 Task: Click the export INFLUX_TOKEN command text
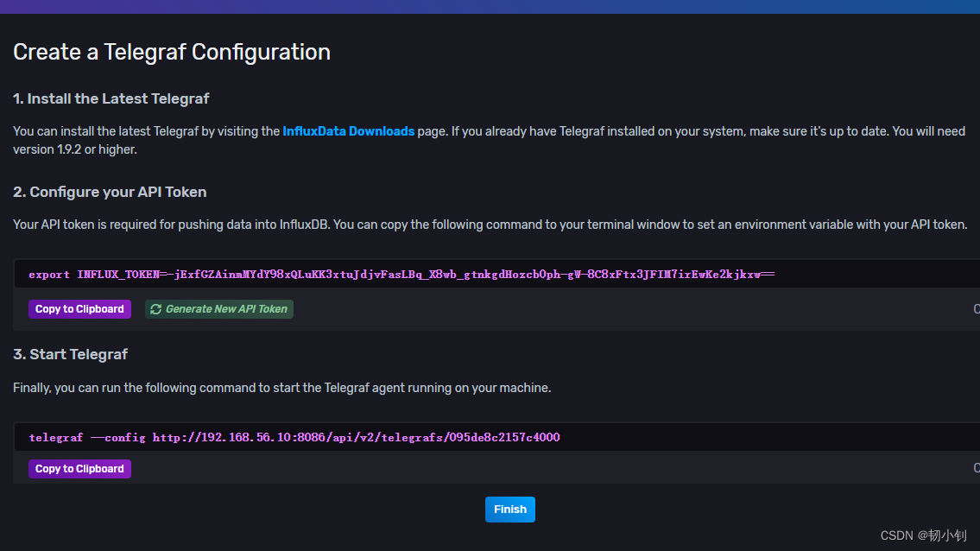point(401,275)
